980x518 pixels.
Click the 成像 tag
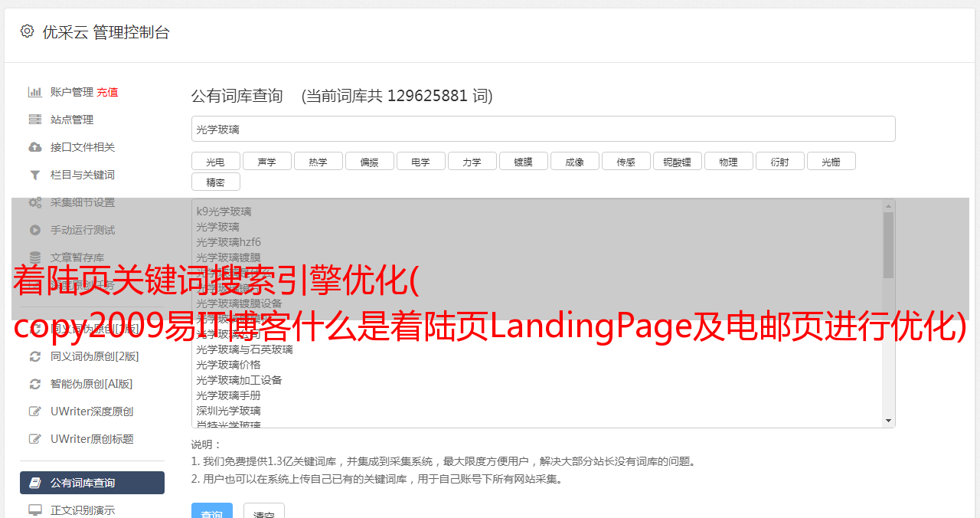575,161
